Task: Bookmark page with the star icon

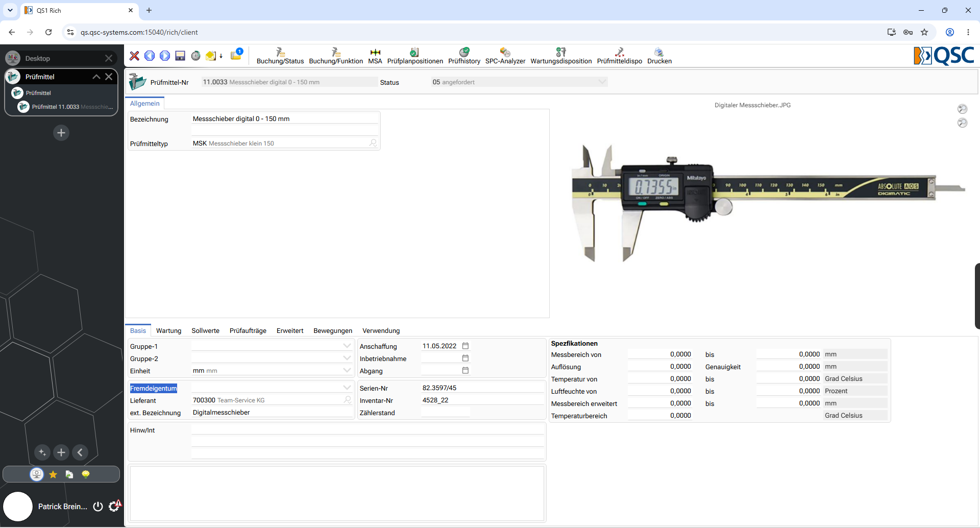Action: click(924, 32)
